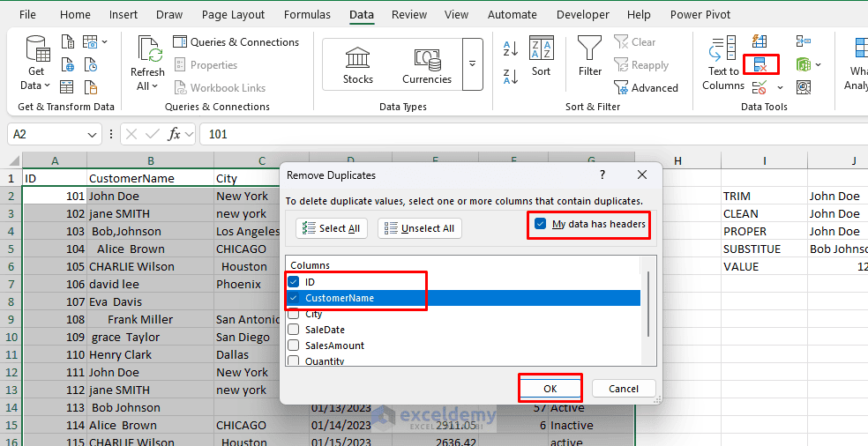Click the From Text/CSV icon
The width and height of the screenshot is (868, 446).
pos(68,42)
